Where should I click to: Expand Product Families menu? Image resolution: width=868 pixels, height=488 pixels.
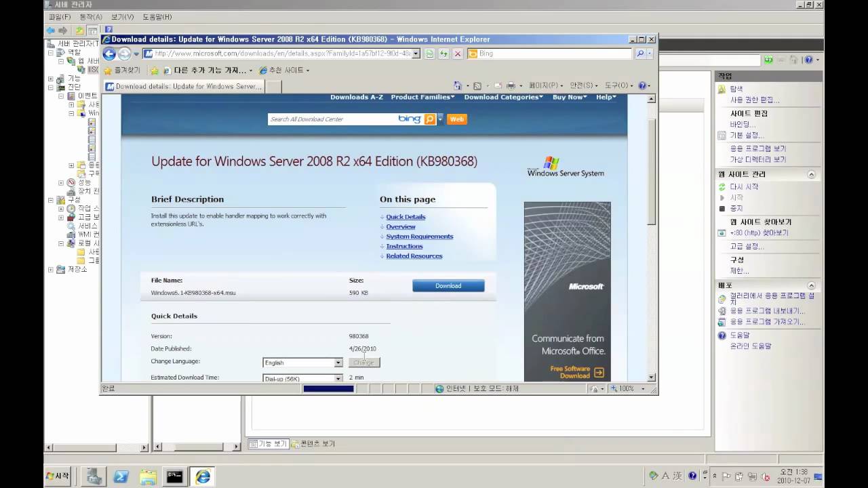422,97
